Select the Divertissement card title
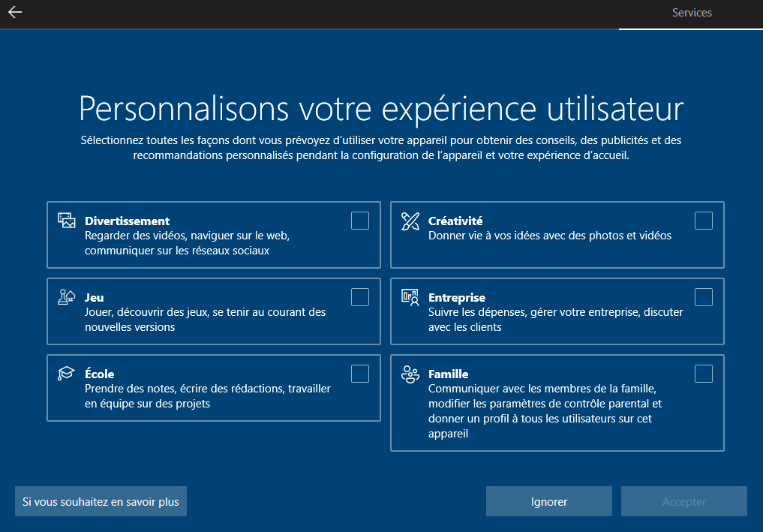 click(127, 221)
